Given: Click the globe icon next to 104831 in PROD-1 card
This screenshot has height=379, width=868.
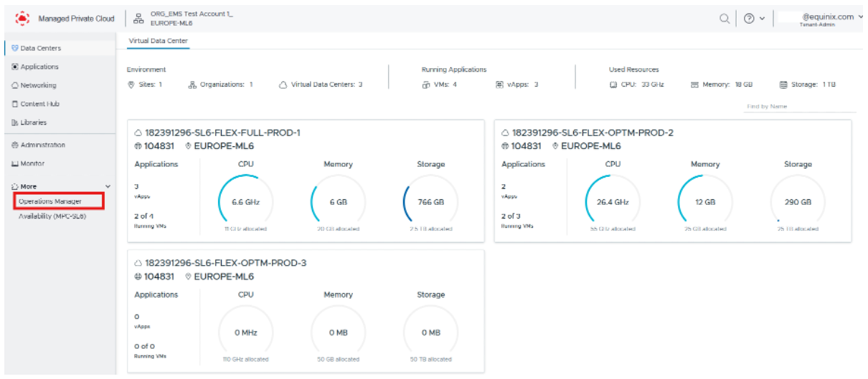Looking at the screenshot, I should [138, 146].
